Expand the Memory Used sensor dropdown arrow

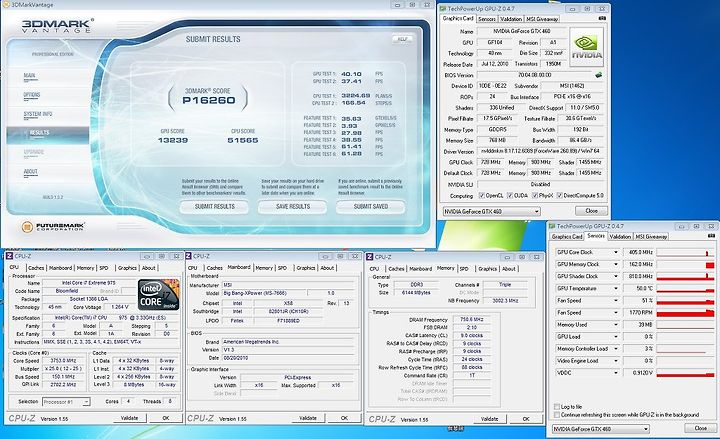coord(616,324)
